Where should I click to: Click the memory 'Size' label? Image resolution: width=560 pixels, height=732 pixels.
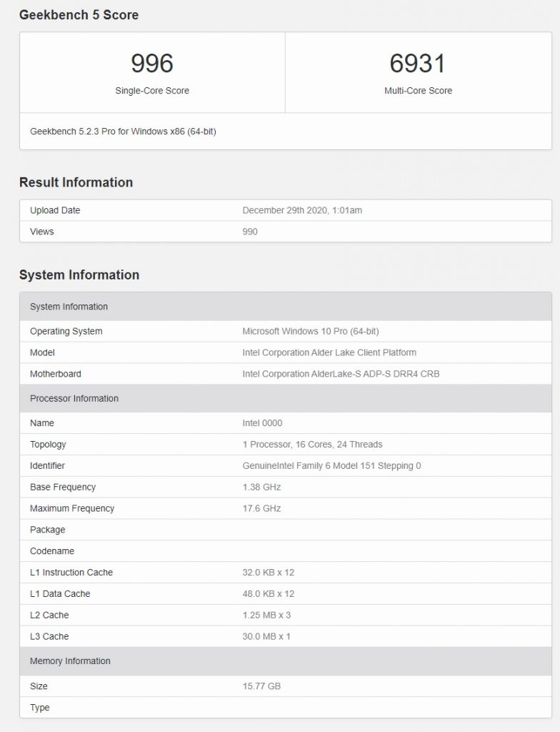tap(39, 686)
